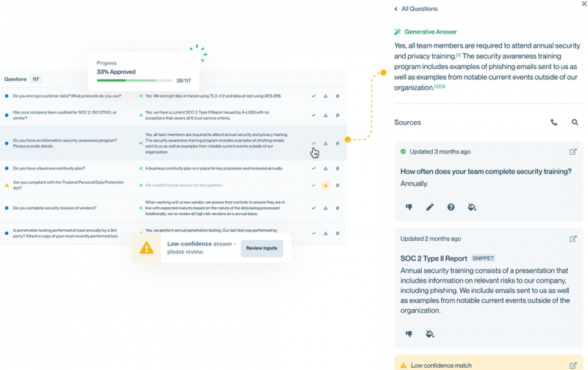Open the SOC 2 Type II Report source externally
This screenshot has height=370, width=588.
pyautogui.click(x=573, y=239)
